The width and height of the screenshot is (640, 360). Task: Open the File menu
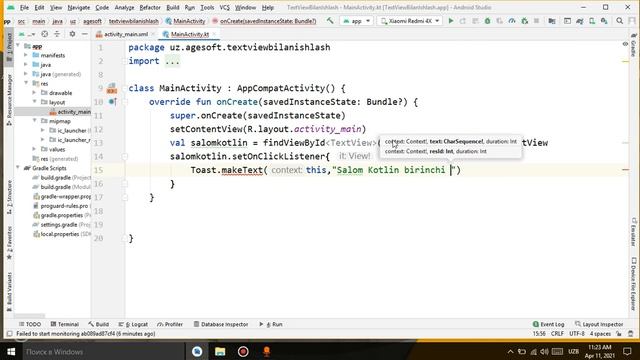[x=24, y=7]
